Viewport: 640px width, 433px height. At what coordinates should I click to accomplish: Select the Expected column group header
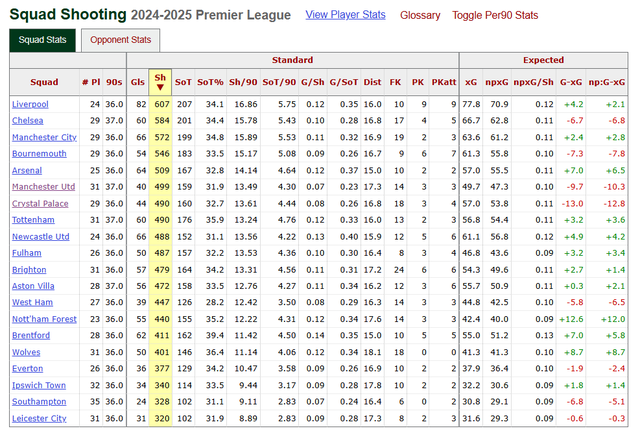[x=543, y=60]
